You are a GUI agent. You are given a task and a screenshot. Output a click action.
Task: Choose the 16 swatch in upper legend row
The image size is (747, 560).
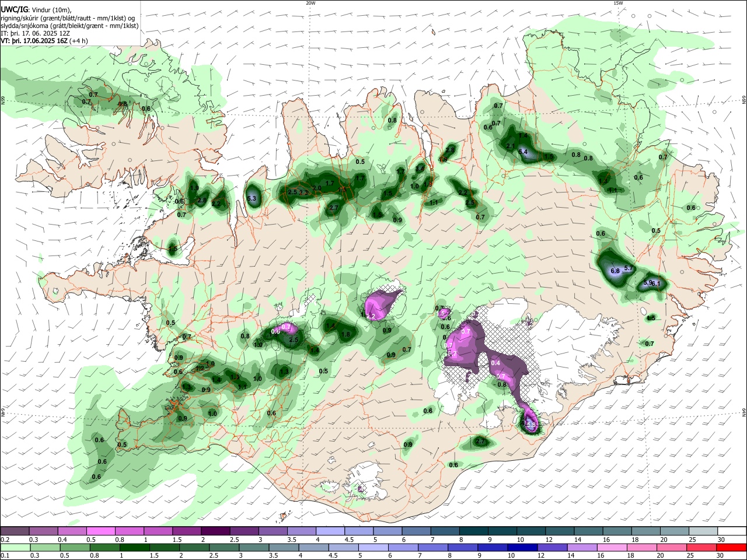click(x=617, y=531)
